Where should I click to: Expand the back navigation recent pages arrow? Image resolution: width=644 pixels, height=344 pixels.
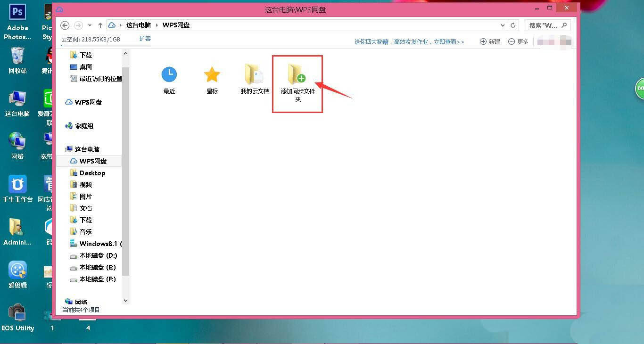tap(90, 25)
